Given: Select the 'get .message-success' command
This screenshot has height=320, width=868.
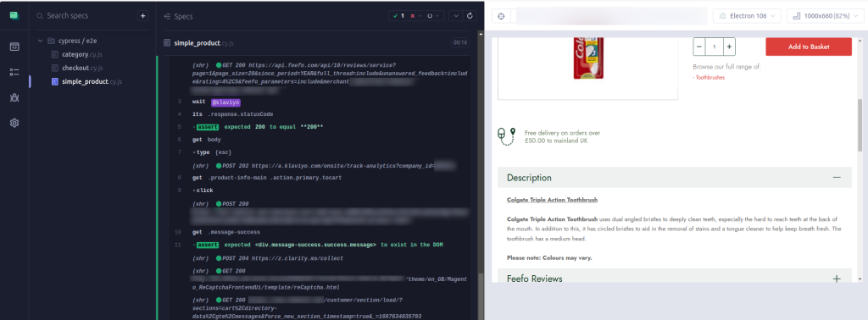Looking at the screenshot, I should 320,232.
